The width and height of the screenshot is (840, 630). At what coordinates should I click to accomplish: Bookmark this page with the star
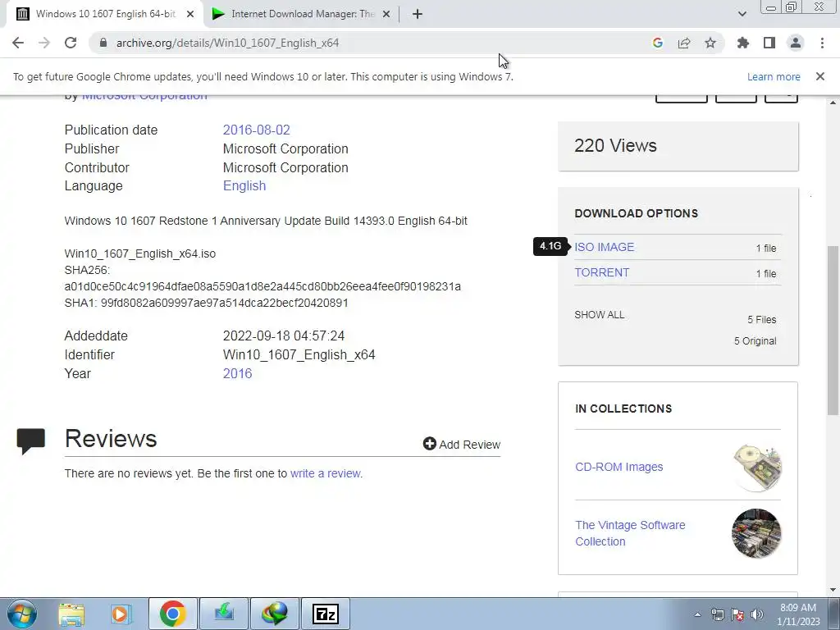[710, 43]
